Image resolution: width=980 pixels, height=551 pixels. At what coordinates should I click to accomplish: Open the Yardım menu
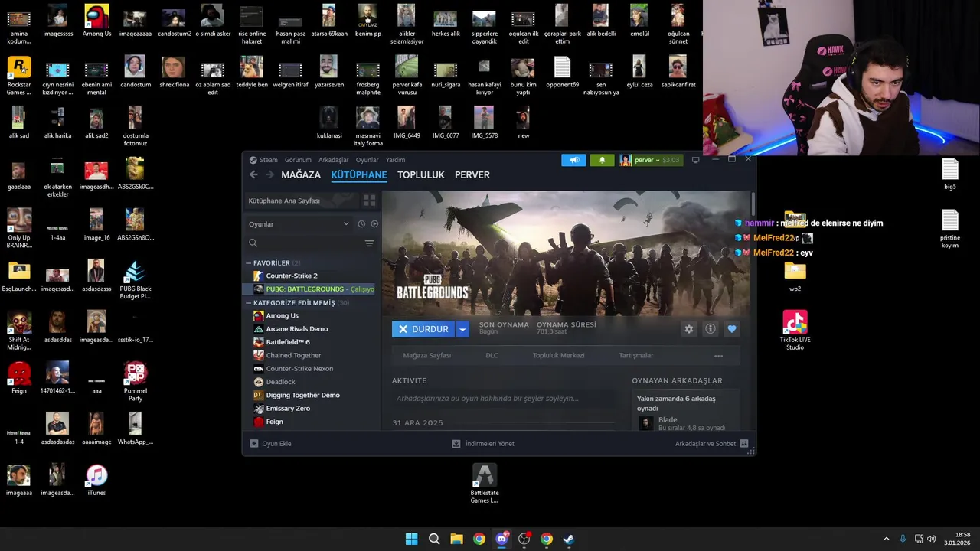395,160
